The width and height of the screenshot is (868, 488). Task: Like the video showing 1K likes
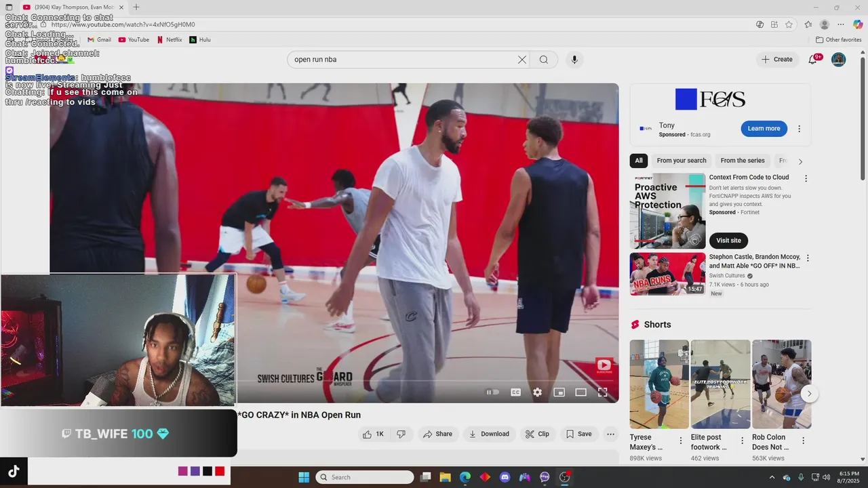point(373,434)
